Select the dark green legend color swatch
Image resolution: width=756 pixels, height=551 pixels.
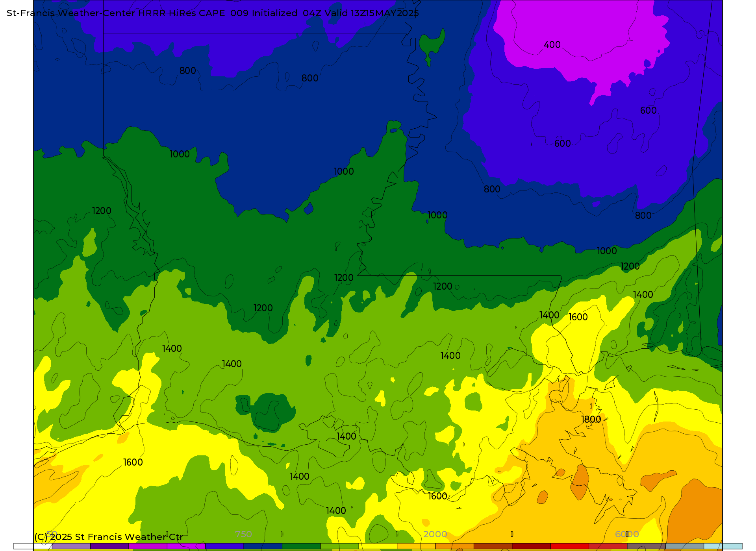click(x=301, y=546)
